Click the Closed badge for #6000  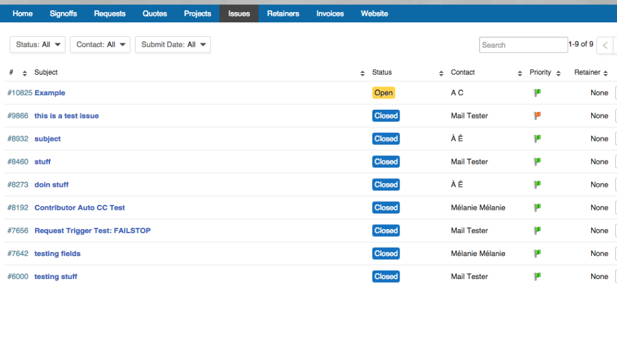coord(386,277)
